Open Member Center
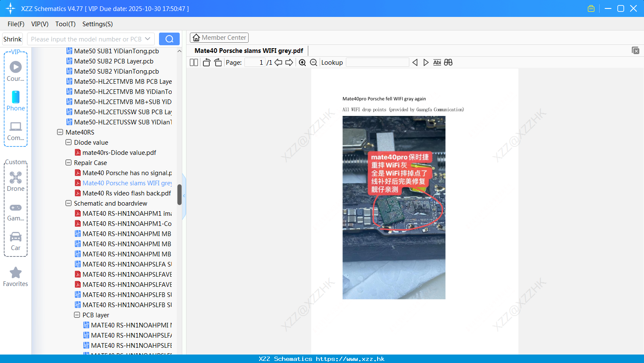This screenshot has height=363, width=644. click(x=219, y=38)
